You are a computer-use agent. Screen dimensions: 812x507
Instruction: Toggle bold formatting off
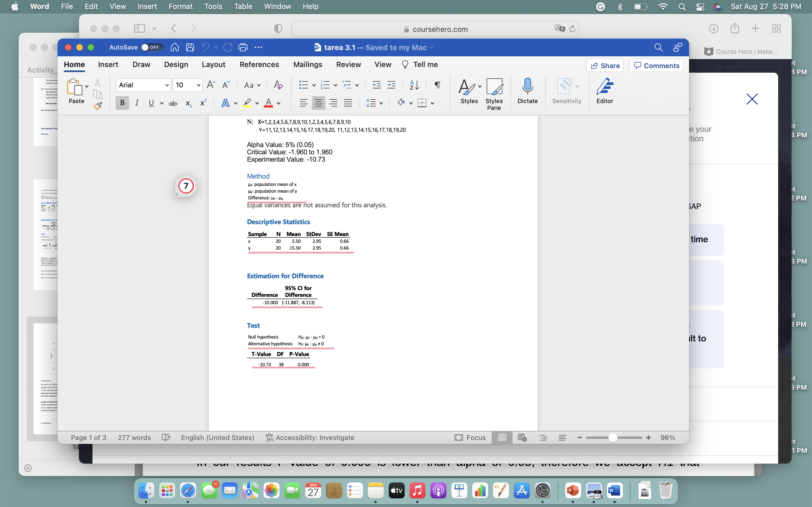click(122, 103)
